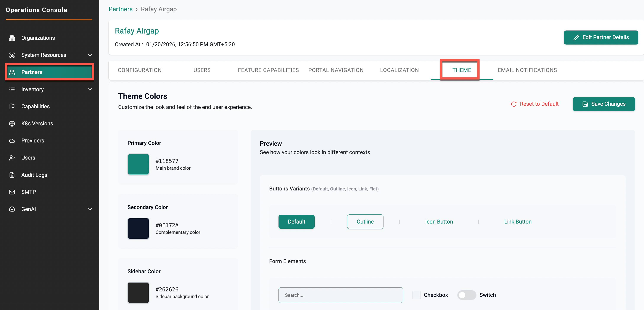The image size is (644, 310).
Task: Expand the Inventory section chevron
Action: (x=90, y=89)
